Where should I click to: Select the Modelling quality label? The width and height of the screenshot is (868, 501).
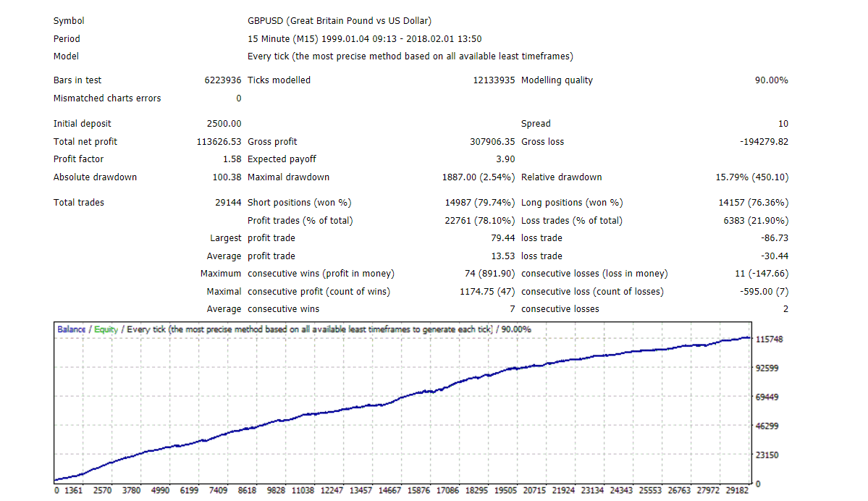(x=557, y=80)
